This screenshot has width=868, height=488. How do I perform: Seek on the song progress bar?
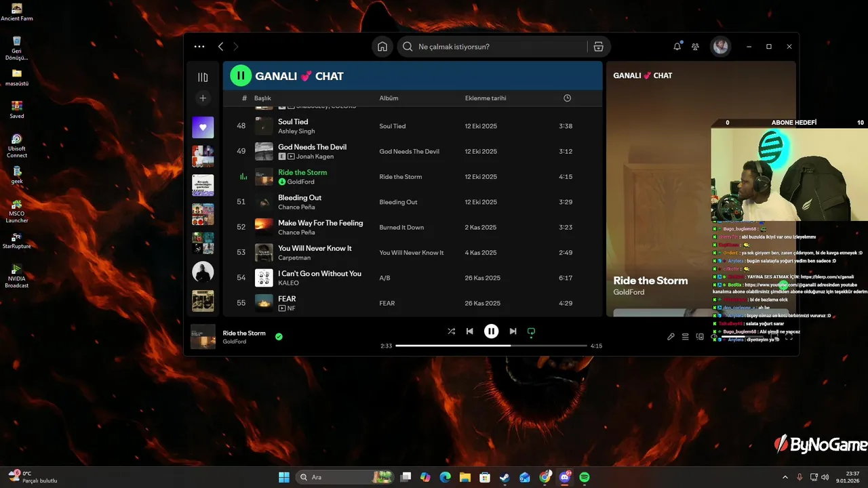(x=491, y=346)
